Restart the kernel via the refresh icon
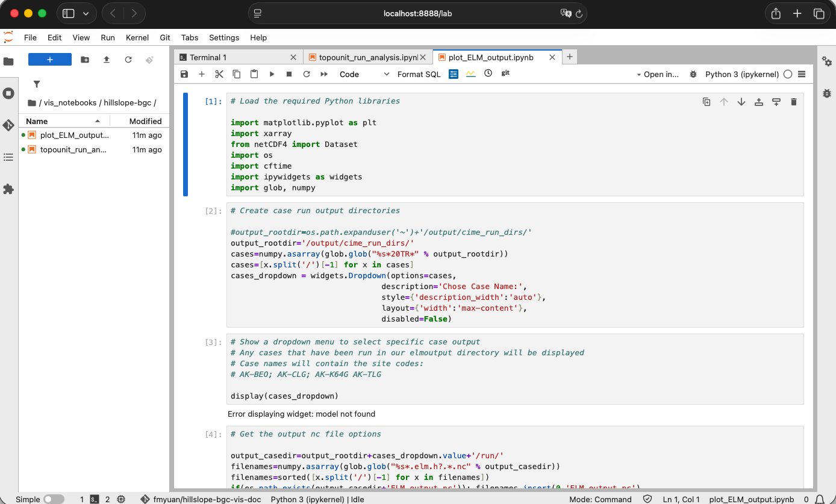The width and height of the screenshot is (836, 504). [x=307, y=73]
